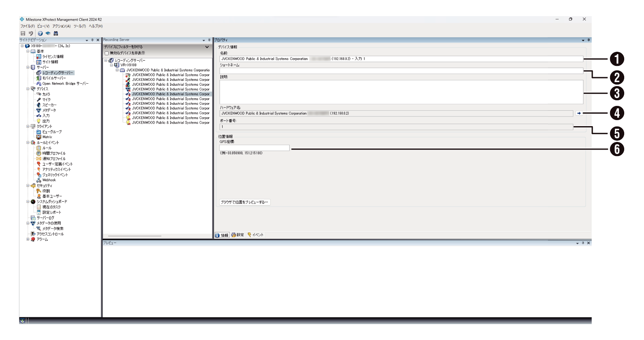Pin the サイトナビゲーション panel
644x340 pixels.
pyautogui.click(x=93, y=40)
